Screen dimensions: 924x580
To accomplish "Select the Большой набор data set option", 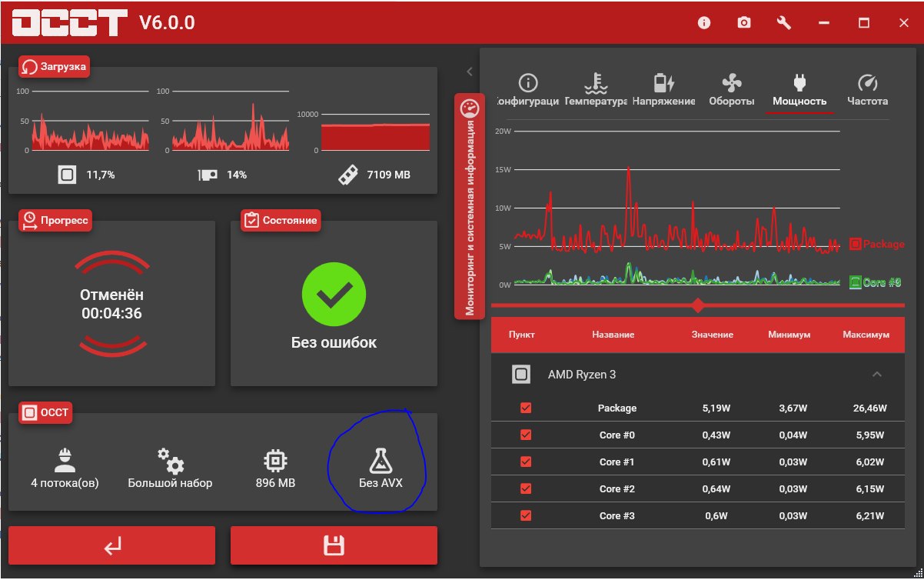I will tap(170, 468).
